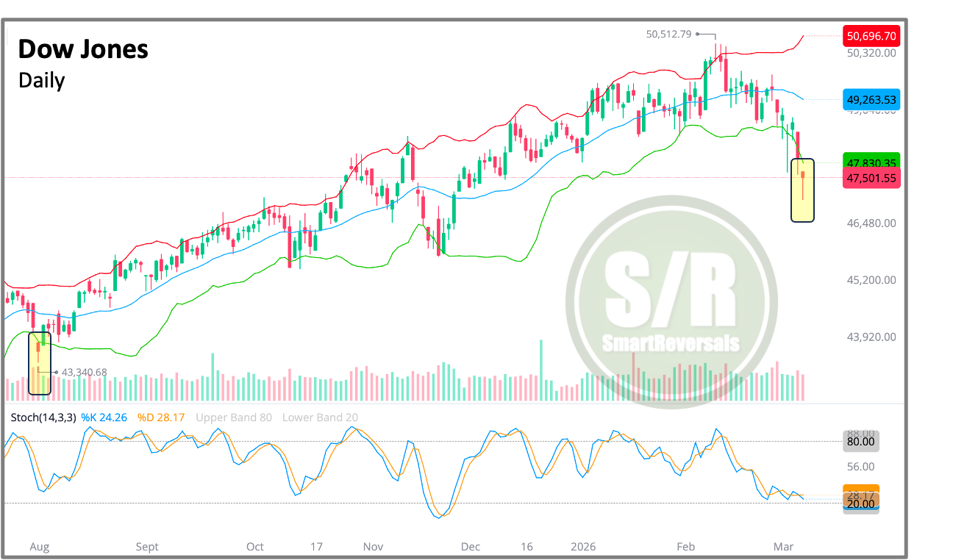This screenshot has height=560, width=978.
Task: Click the %D 28.17 value
Action: click(x=160, y=417)
